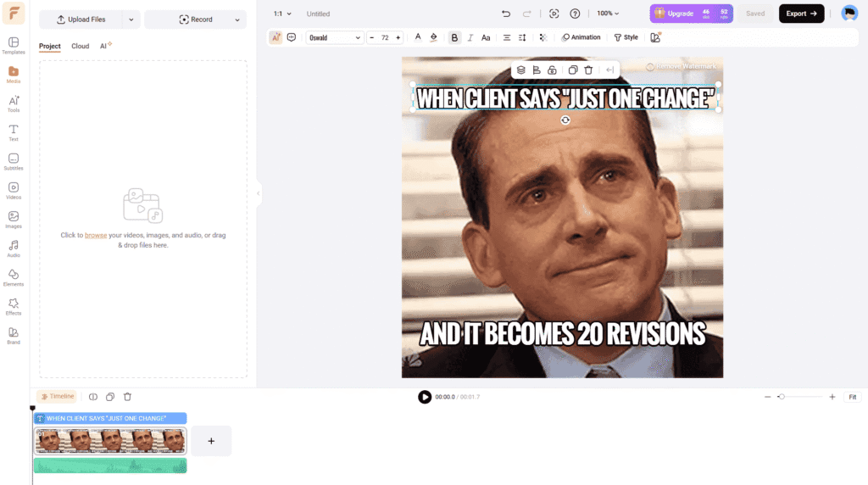Open line spacing options
Viewport: 868px width, 485px height.
point(522,37)
